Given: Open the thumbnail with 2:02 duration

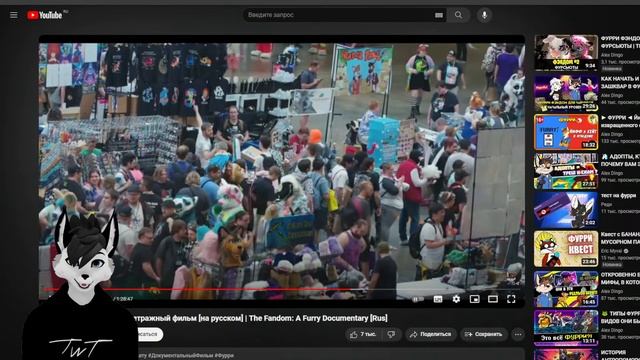Looking at the screenshot, I should tap(566, 210).
